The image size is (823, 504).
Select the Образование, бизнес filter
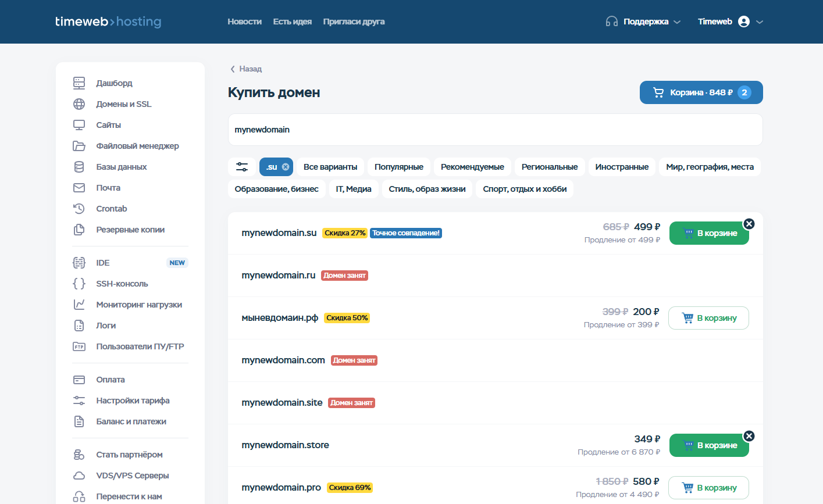pyautogui.click(x=277, y=189)
